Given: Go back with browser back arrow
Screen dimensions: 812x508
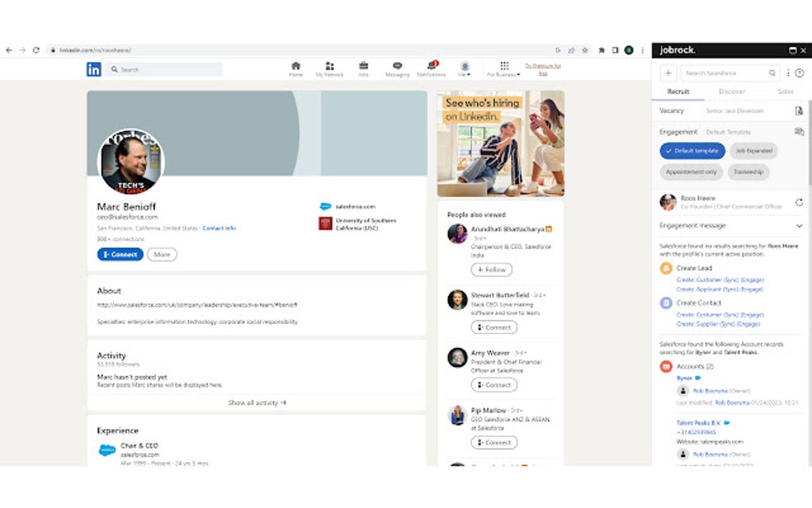Looking at the screenshot, I should click(9, 50).
